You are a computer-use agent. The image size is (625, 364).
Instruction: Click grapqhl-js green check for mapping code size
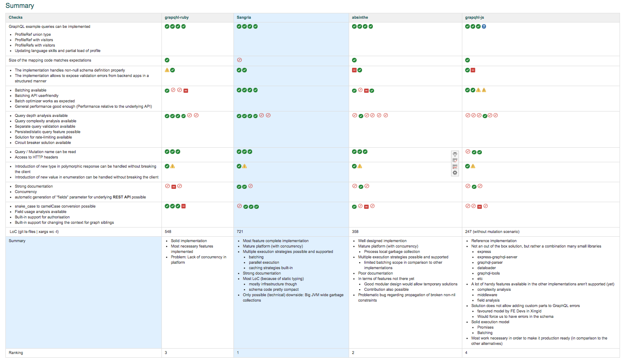(467, 60)
